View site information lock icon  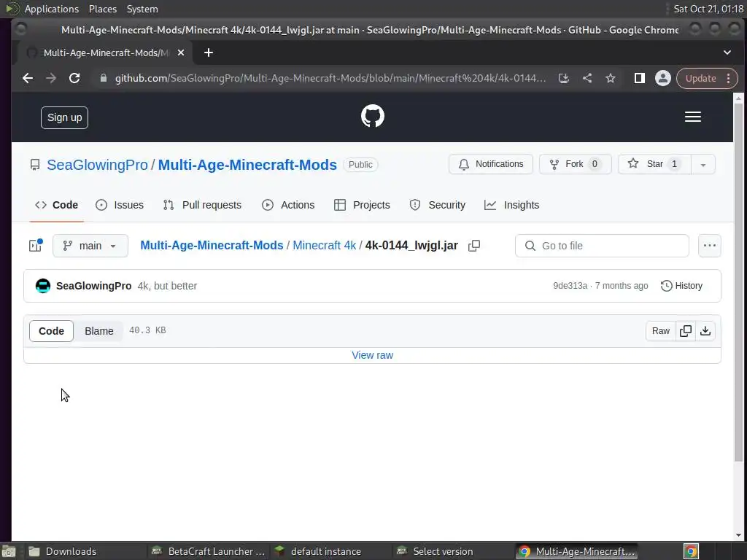[x=104, y=78]
